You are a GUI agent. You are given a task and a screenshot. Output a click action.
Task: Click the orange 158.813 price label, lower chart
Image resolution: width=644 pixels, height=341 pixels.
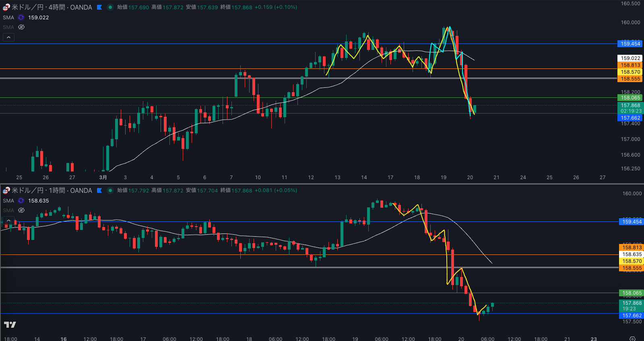(x=632, y=248)
